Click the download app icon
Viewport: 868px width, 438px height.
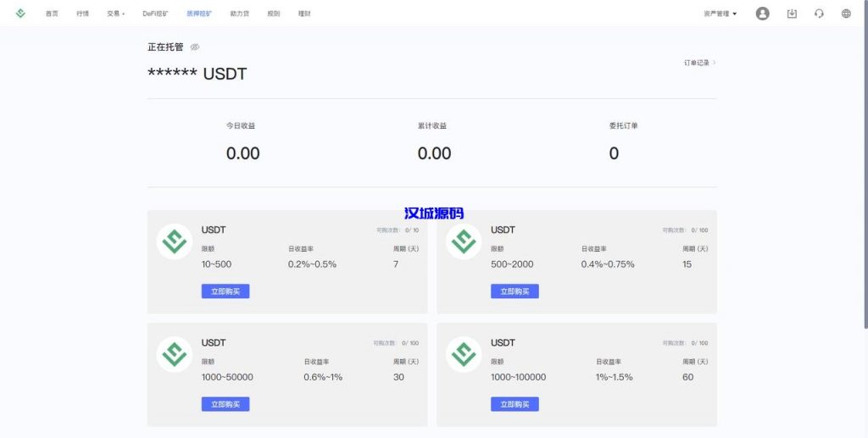click(x=792, y=14)
